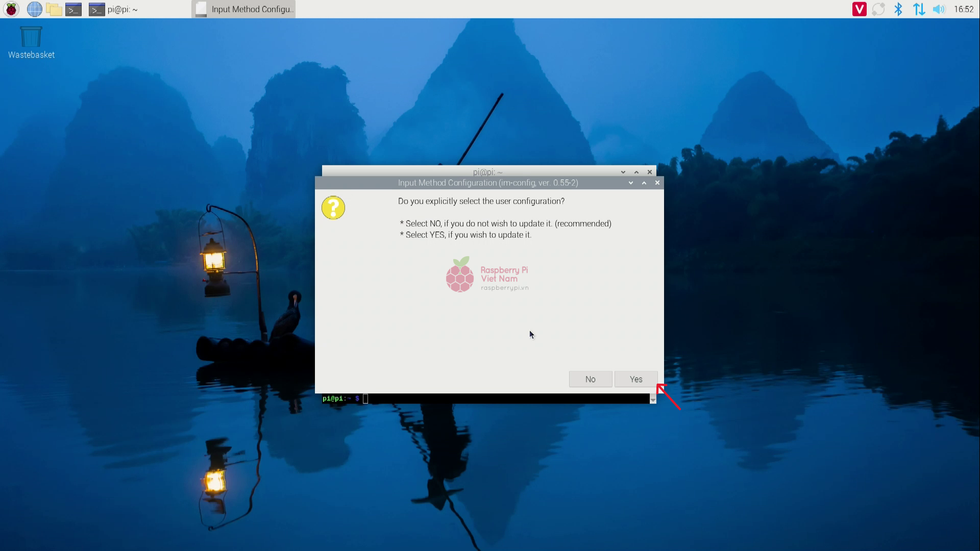980x551 pixels.
Task: Click the Bluetooth tray icon
Action: (x=898, y=9)
